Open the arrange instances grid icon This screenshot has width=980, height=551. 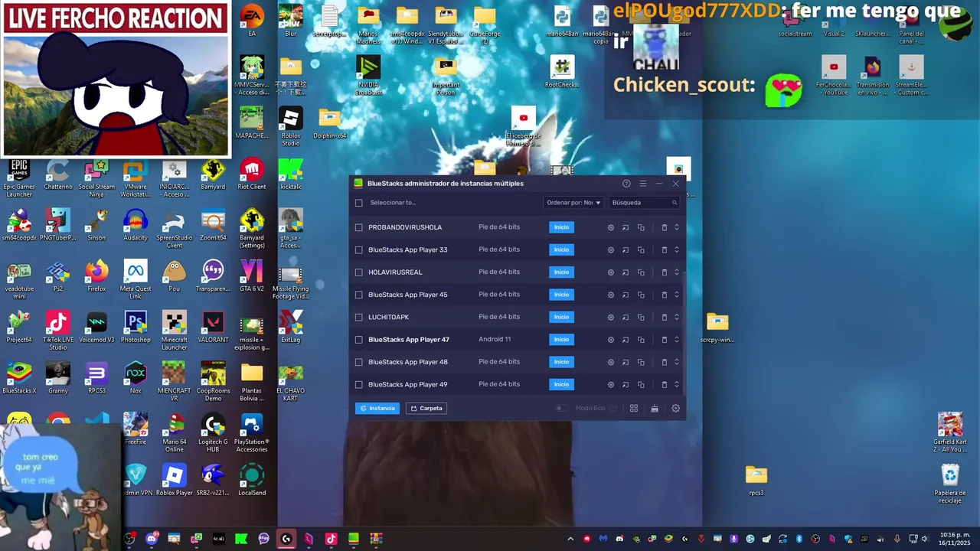tap(634, 409)
